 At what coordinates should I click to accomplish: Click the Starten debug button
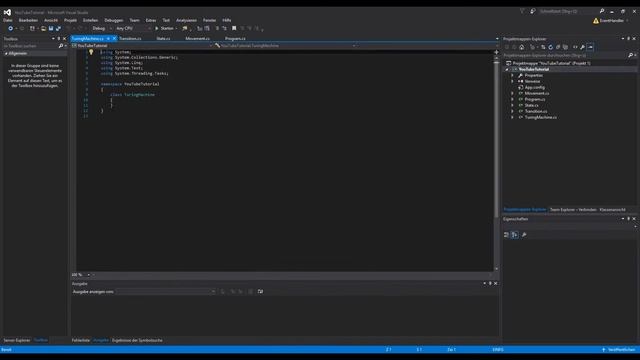[164, 28]
